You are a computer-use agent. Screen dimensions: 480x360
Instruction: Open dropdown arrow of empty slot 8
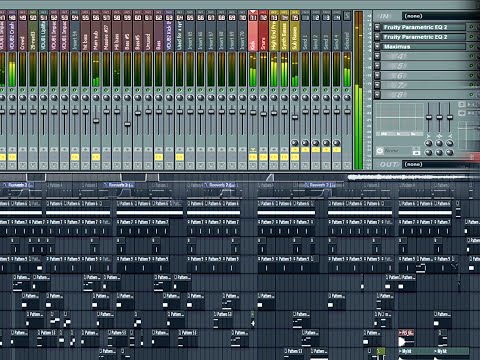pyautogui.click(x=377, y=95)
